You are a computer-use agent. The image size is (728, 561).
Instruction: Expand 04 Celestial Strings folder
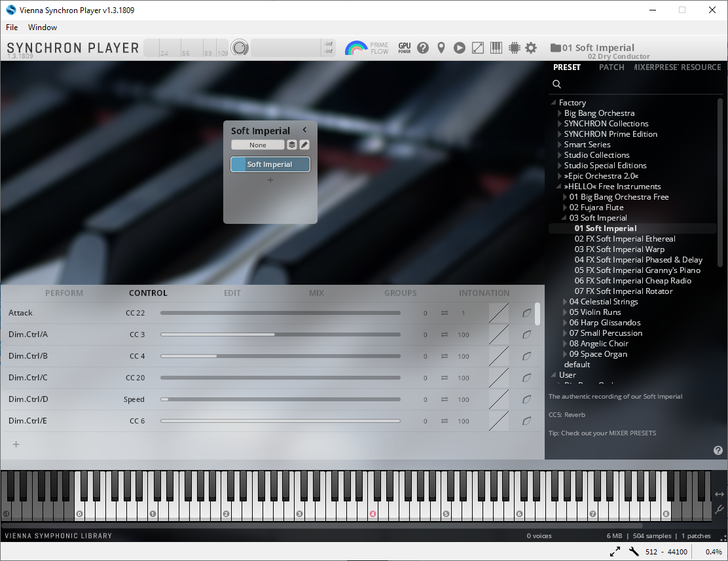[564, 301]
